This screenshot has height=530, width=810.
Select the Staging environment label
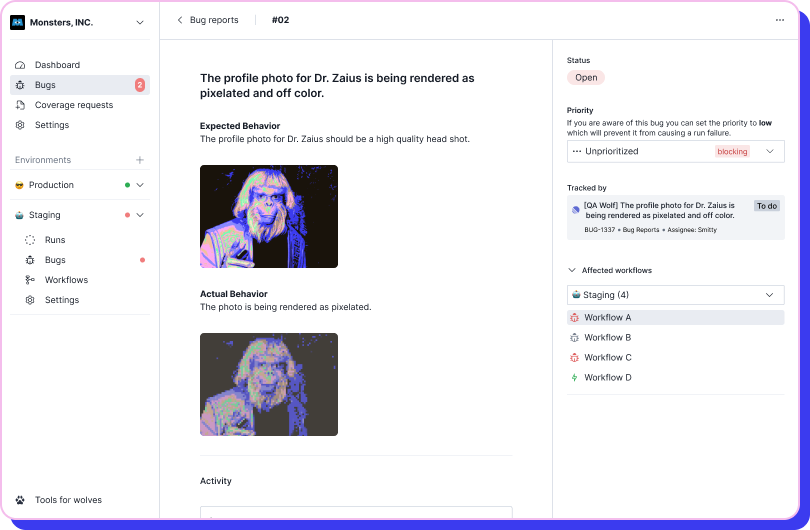tap(44, 215)
